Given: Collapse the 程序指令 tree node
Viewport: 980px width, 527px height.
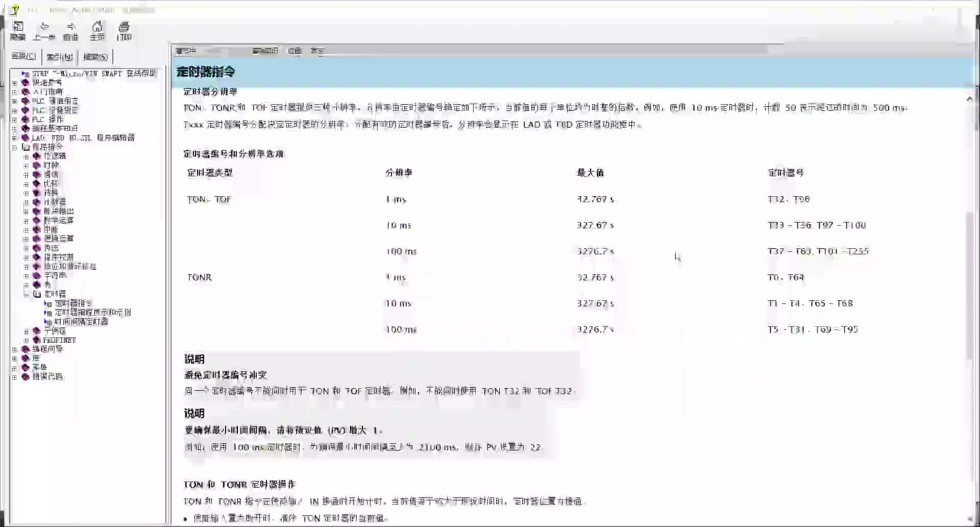Looking at the screenshot, I should pyautogui.click(x=15, y=147).
